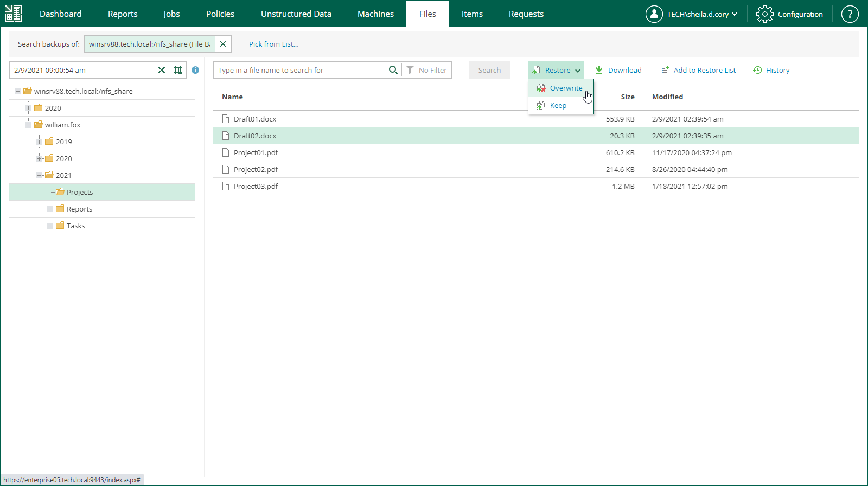Image resolution: width=868 pixels, height=486 pixels.
Task: Click the Veeam logo in top-left corner
Action: point(14,14)
